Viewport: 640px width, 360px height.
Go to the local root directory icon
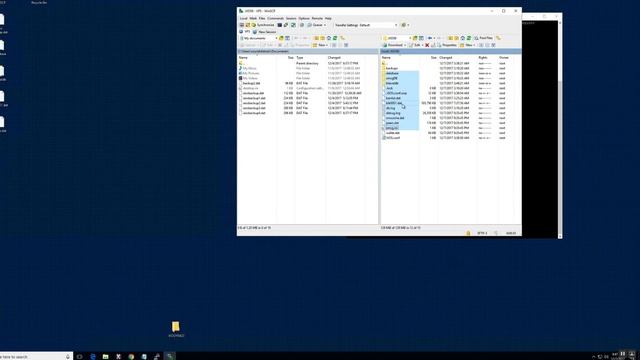coord(322,38)
